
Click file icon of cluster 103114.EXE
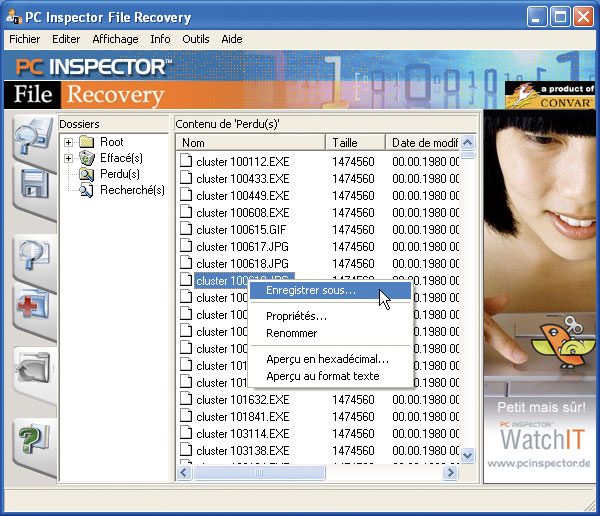click(x=186, y=433)
